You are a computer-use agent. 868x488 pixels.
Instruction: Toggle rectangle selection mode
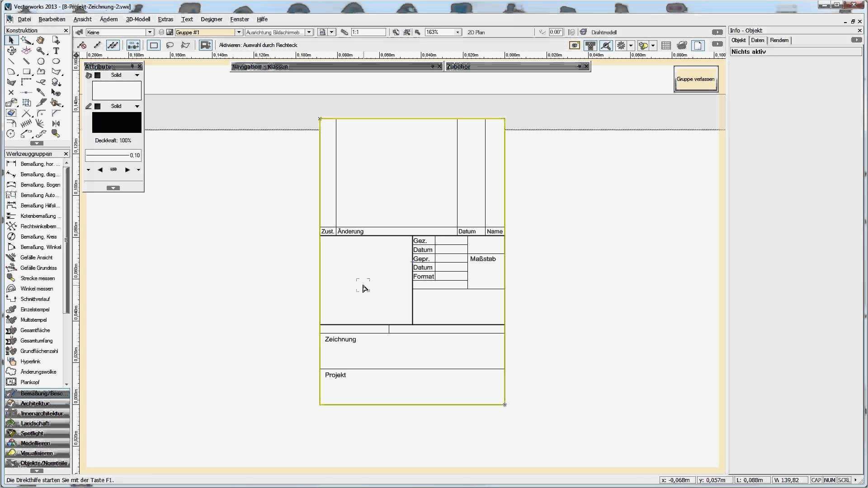154,45
